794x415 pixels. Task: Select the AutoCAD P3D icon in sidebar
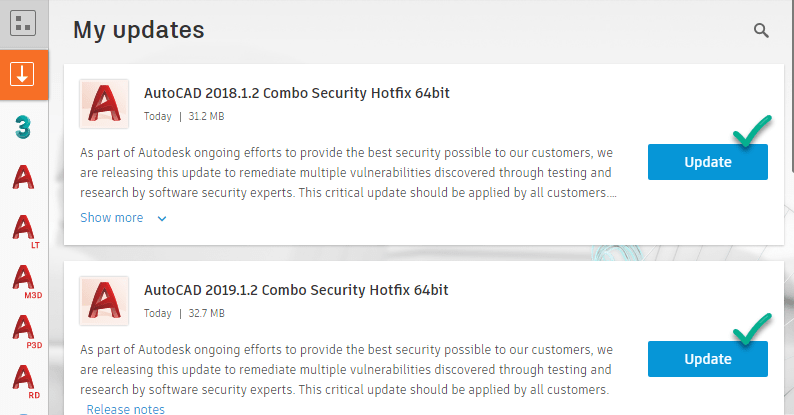pos(25,331)
